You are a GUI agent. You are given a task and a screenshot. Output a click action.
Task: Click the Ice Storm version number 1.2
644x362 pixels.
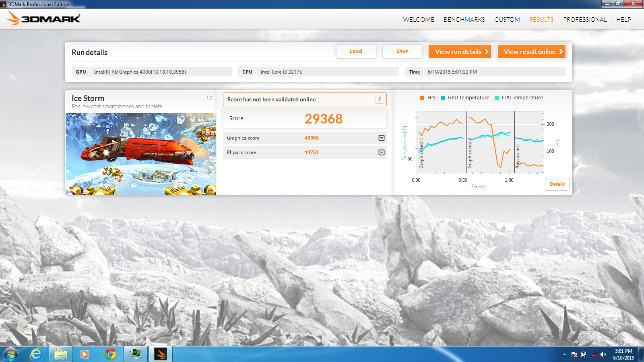(209, 98)
